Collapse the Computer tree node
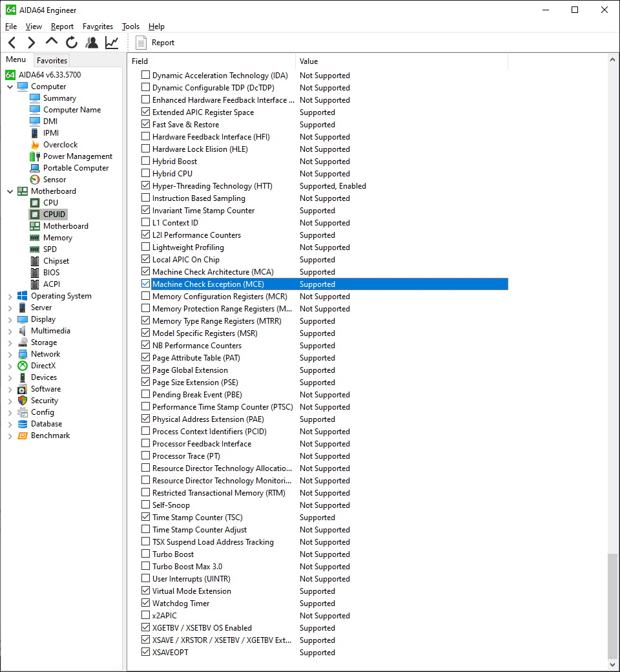Viewport: 620px width, 672px height. (10, 87)
